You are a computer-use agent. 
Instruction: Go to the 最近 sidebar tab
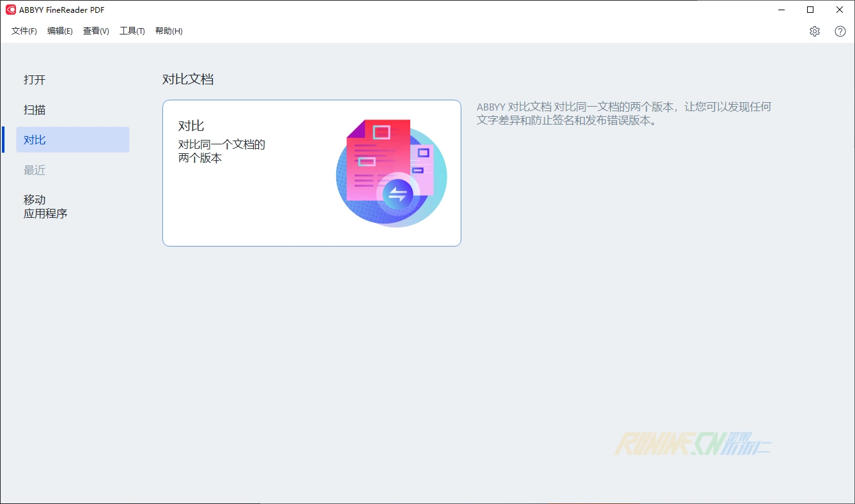35,171
